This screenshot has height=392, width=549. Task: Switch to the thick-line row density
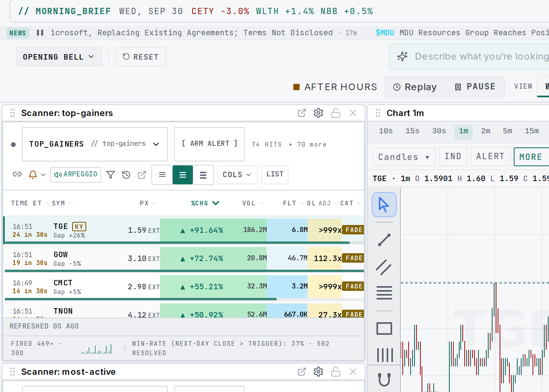[x=203, y=175]
